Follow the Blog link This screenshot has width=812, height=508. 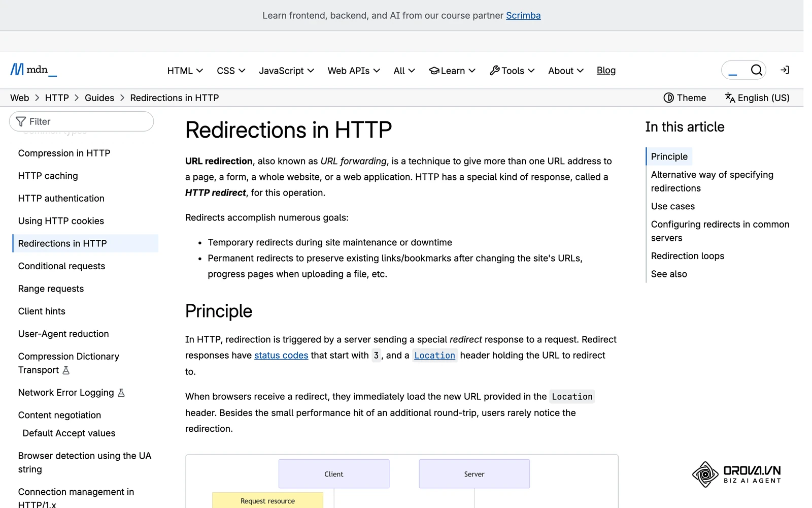tap(606, 70)
